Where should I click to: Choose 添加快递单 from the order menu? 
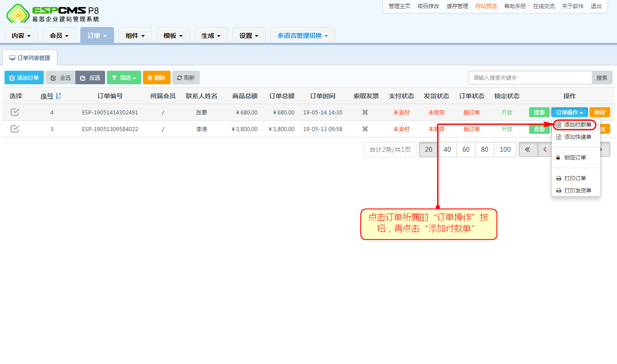(576, 137)
